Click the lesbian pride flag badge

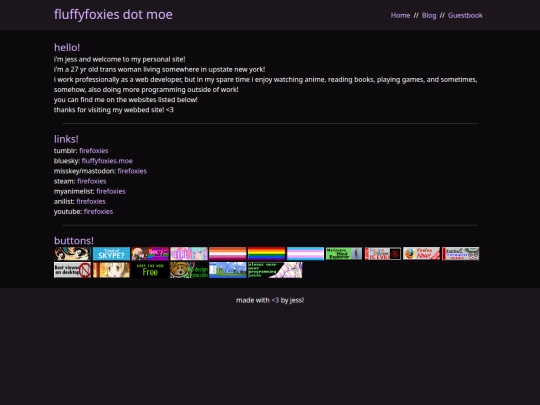pyautogui.click(x=228, y=254)
